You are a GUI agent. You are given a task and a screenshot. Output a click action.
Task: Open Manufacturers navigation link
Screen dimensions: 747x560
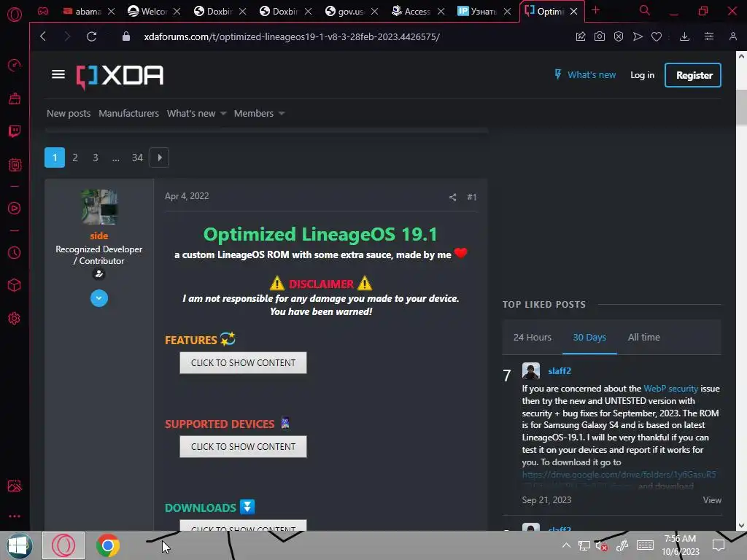(128, 113)
